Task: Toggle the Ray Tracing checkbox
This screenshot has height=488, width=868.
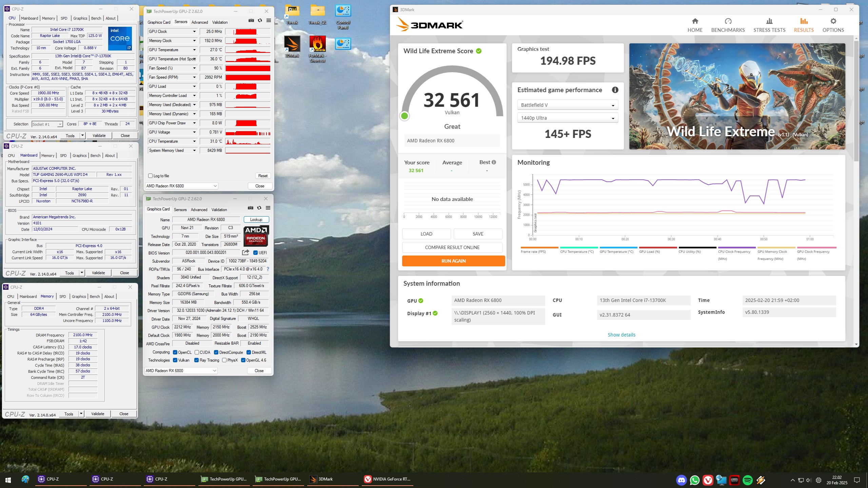Action: tap(196, 360)
